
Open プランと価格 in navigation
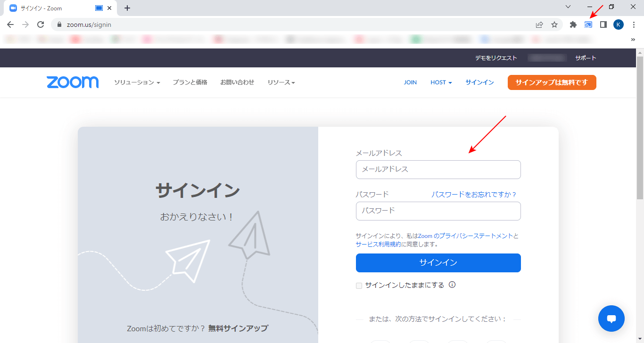point(190,82)
